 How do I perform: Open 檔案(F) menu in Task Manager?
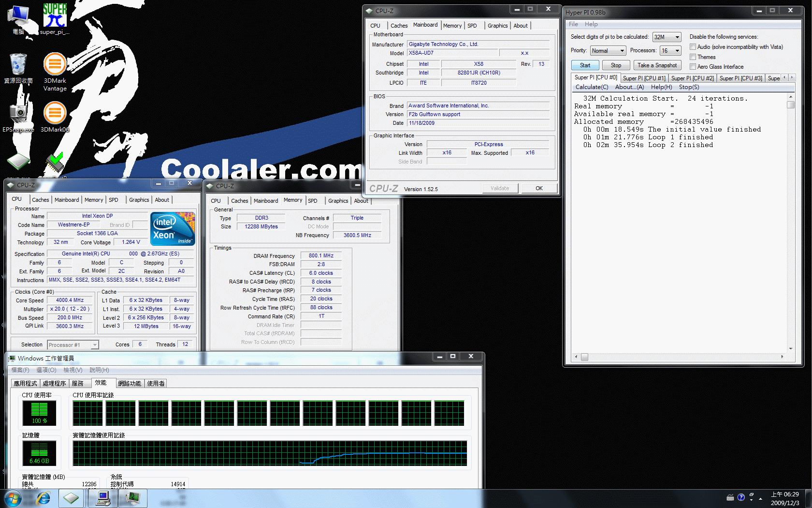click(x=20, y=370)
